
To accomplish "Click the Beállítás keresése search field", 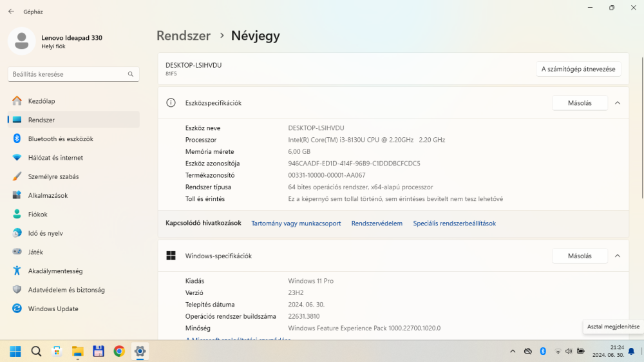I will tap(68, 74).
